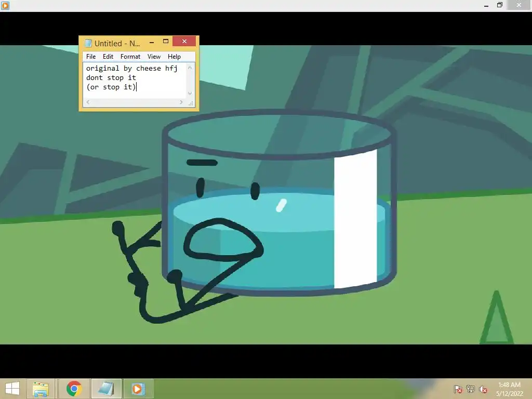Click the Notepad horizontal scroll left arrow
Image resolution: width=532 pixels, height=399 pixels.
(88, 102)
